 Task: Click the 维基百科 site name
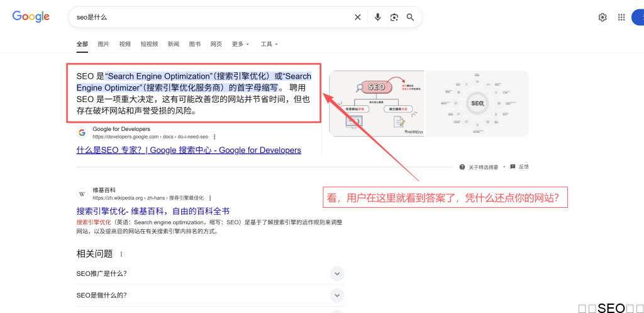(104, 190)
